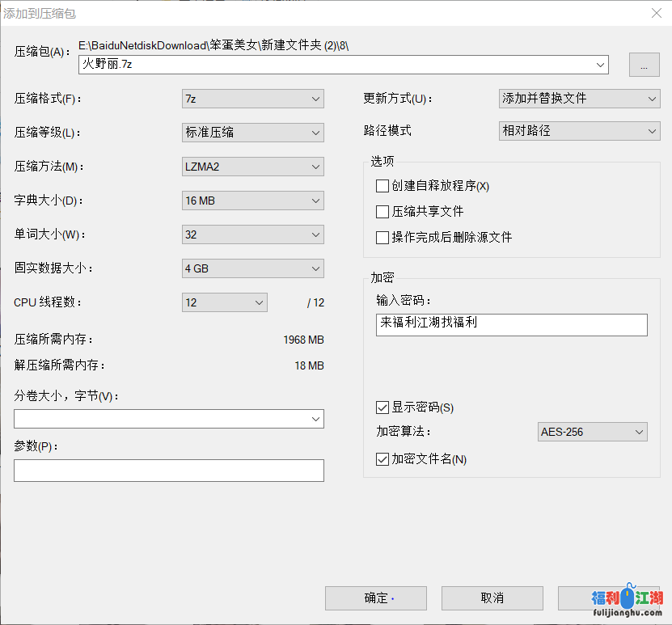The height and width of the screenshot is (625, 672).
Task: Click the 确定 confirm button
Action: click(x=375, y=598)
